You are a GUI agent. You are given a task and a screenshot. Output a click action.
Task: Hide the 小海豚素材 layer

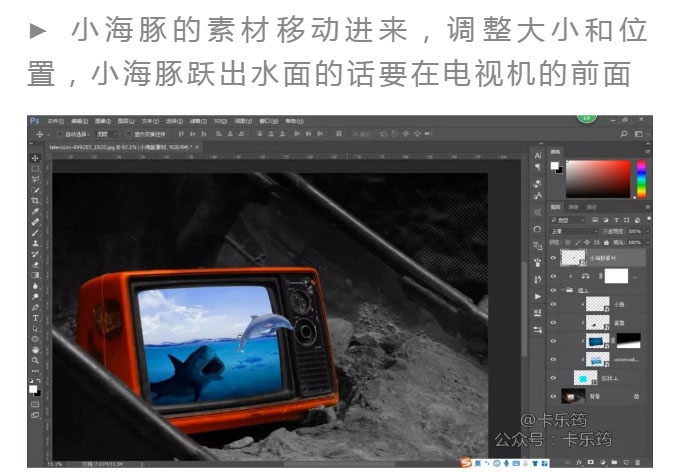tap(553, 258)
